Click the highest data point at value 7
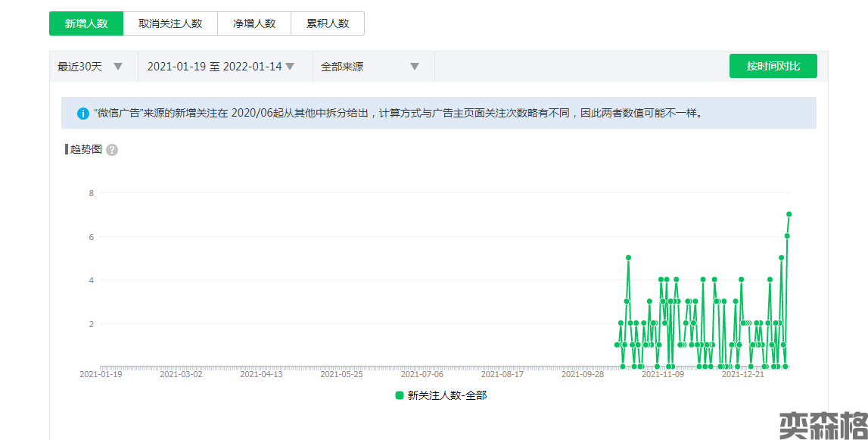Viewport: 868px width, 440px height. click(789, 214)
